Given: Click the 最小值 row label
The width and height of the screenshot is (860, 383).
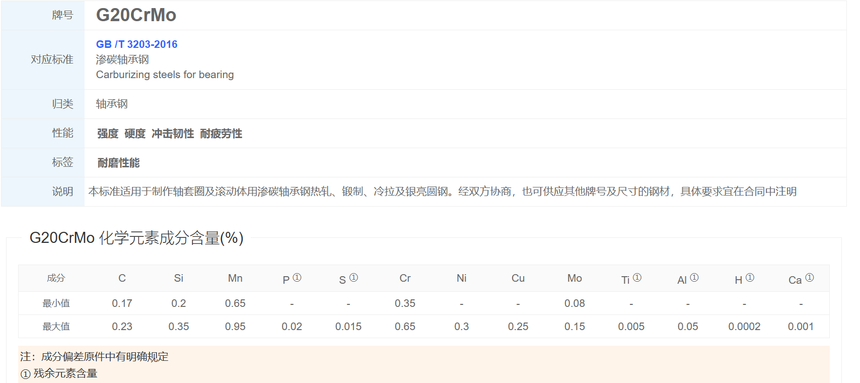Looking at the screenshot, I should pos(56,303).
